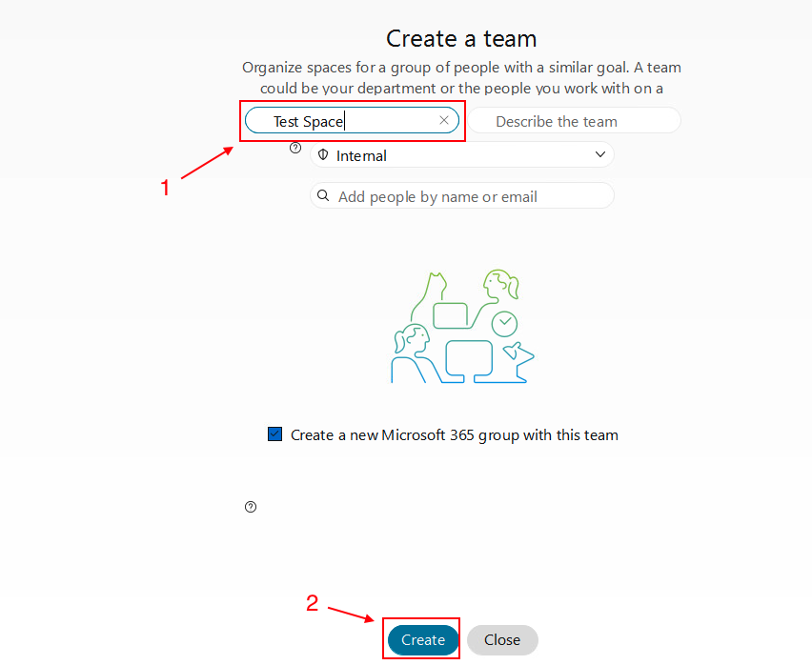Click the Create button
Viewport: 812px width, 665px height.
(x=420, y=639)
